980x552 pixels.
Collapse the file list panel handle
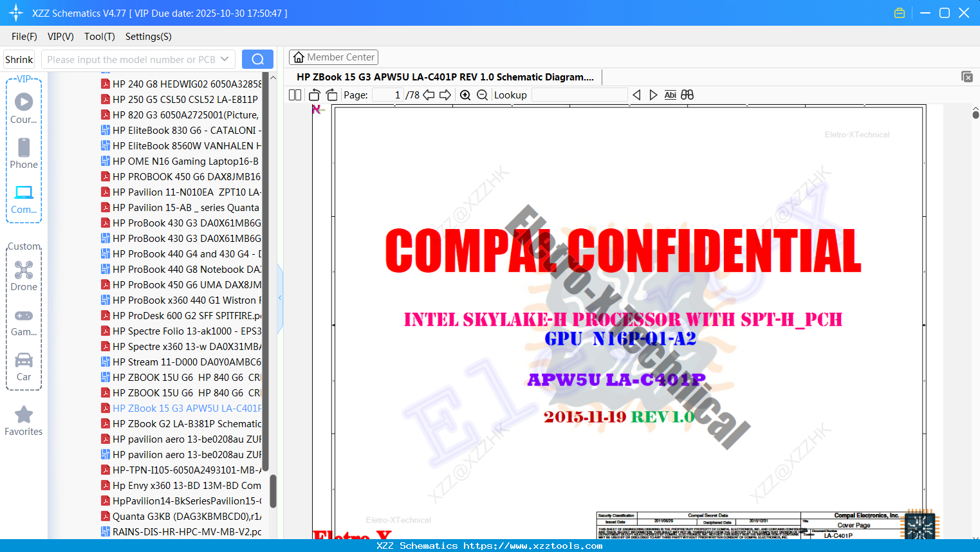[x=280, y=297]
